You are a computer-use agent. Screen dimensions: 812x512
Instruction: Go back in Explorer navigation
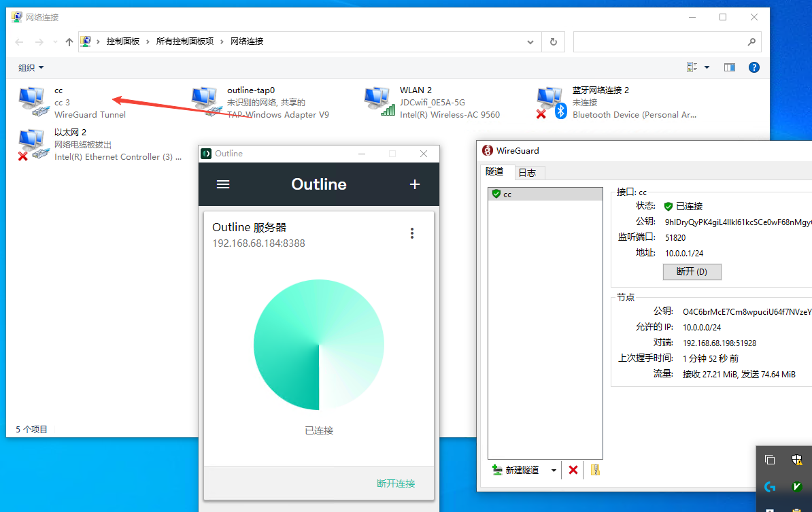pos(19,42)
